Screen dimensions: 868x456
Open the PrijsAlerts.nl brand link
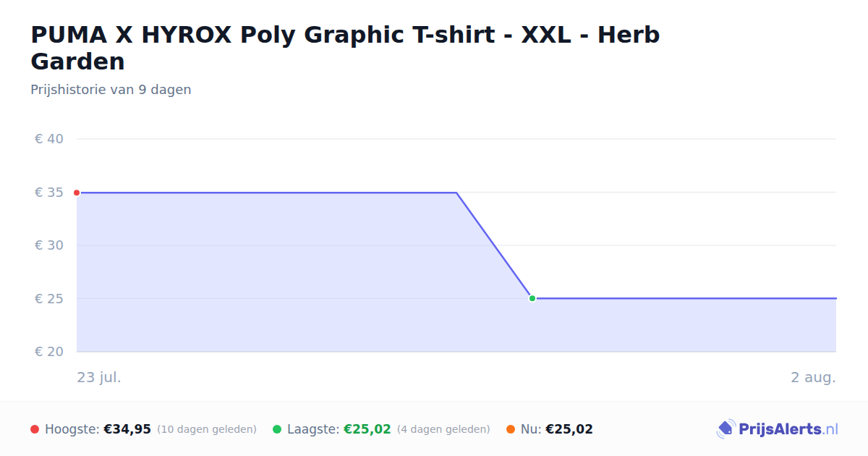pyautogui.click(x=778, y=429)
